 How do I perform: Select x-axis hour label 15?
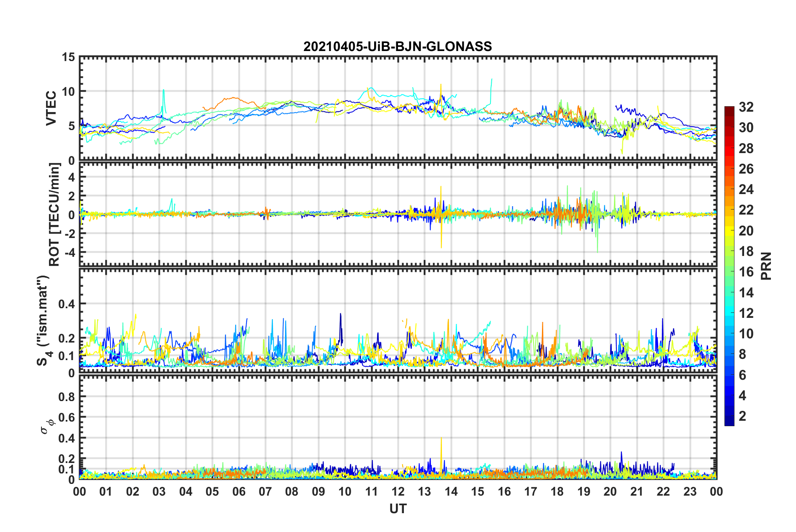(x=478, y=491)
